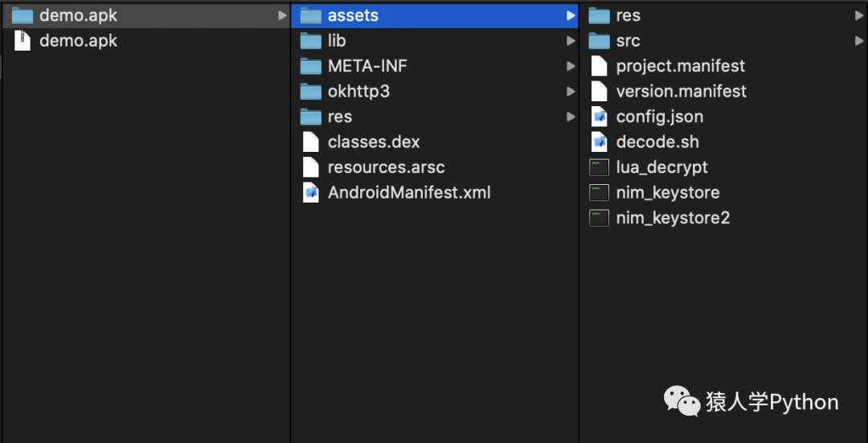Select the decode.sh file name
This screenshot has width=868, height=443.
(x=657, y=142)
